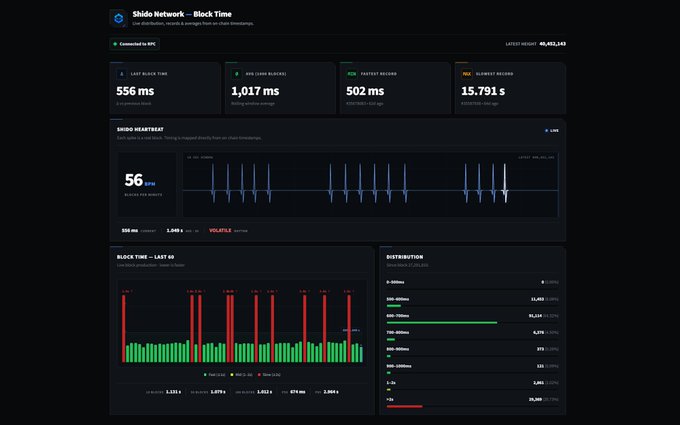Click the MIN badge on Fastest Record

[x=352, y=74]
